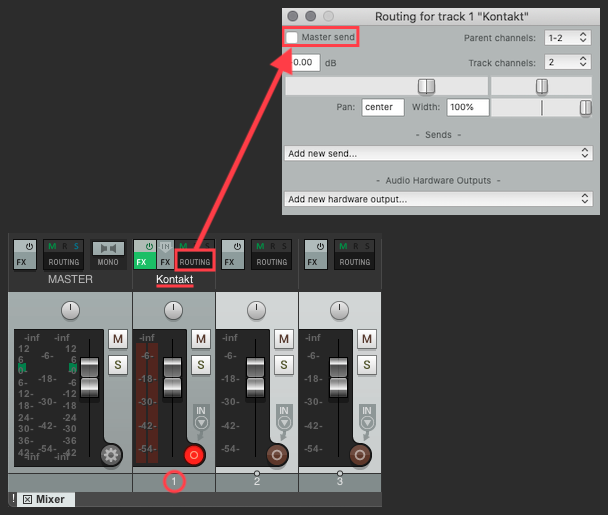The image size is (608, 515).
Task: Open track 3 FX button
Action: point(316,262)
